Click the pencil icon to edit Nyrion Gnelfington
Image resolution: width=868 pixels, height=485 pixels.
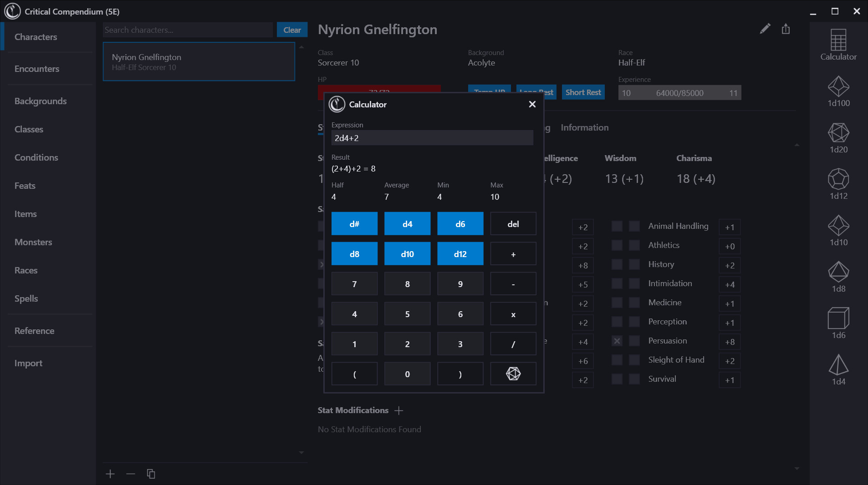pyautogui.click(x=765, y=28)
